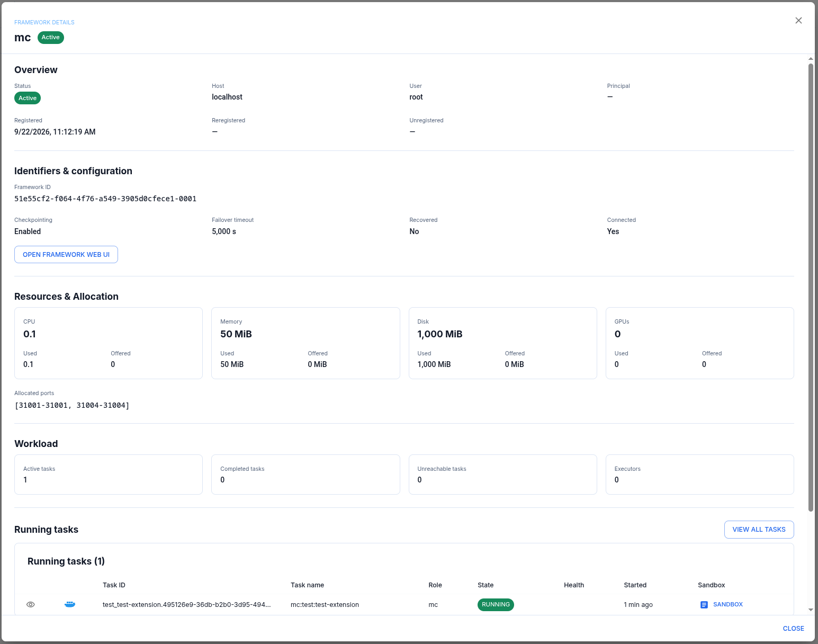Click the scrollbar down arrow

811,610
